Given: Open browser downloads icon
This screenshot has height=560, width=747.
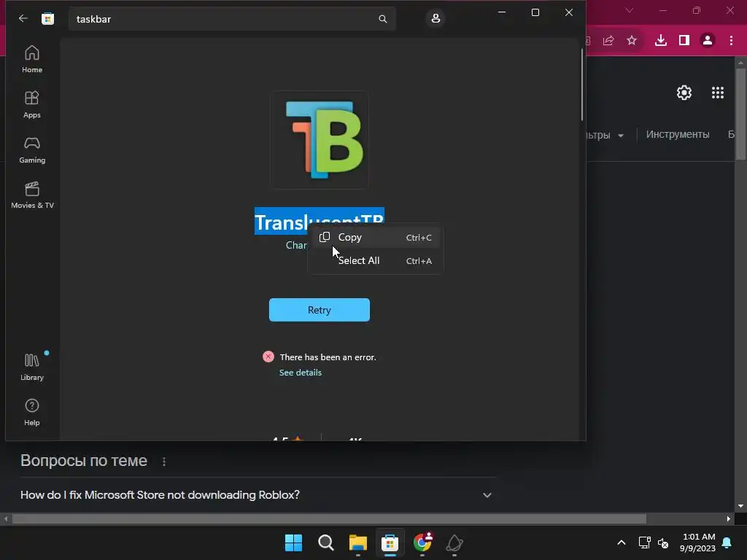Looking at the screenshot, I should click(x=661, y=41).
